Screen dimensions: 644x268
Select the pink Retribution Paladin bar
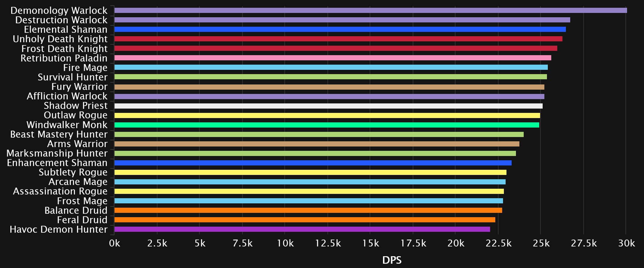coord(332,58)
